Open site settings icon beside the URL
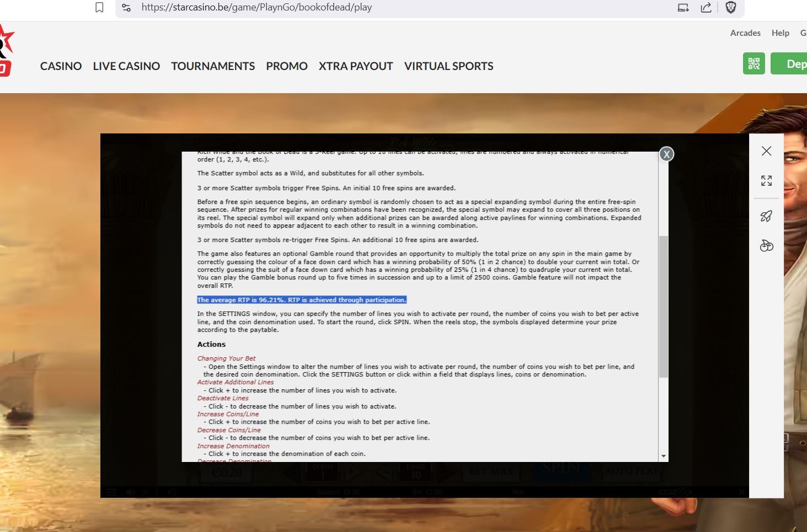This screenshot has width=807, height=532. coord(126,8)
